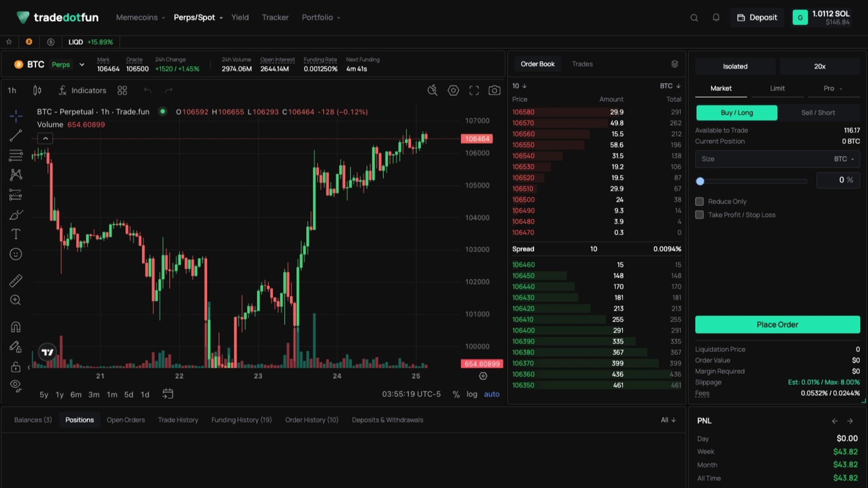Open the emoji icons tool
Image resolution: width=868 pixels, height=488 pixels.
(x=16, y=254)
